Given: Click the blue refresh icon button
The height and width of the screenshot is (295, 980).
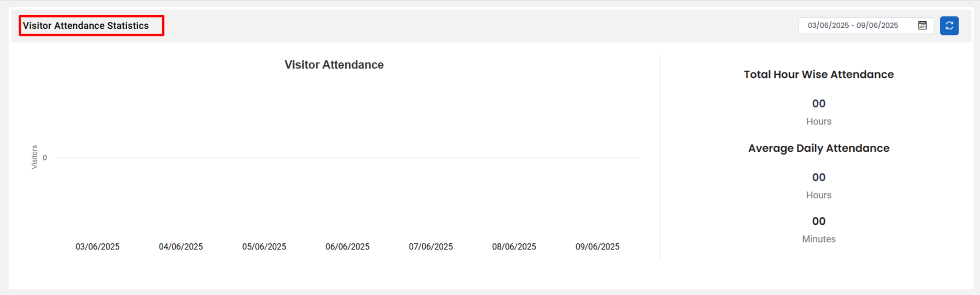Looking at the screenshot, I should pyautogui.click(x=949, y=26).
